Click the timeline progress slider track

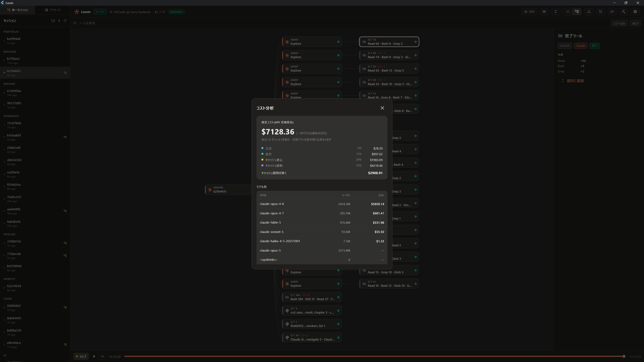coord(374,356)
